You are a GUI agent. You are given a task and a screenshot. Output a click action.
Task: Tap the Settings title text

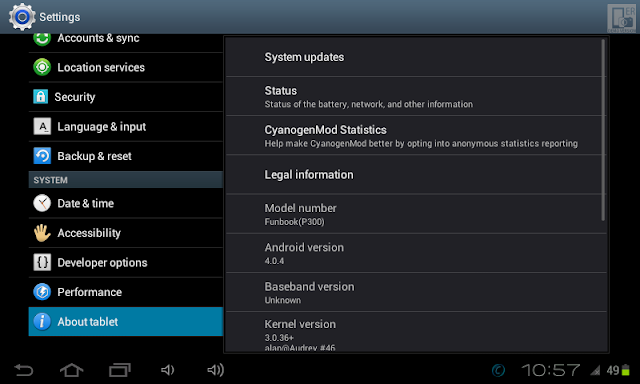tap(60, 17)
